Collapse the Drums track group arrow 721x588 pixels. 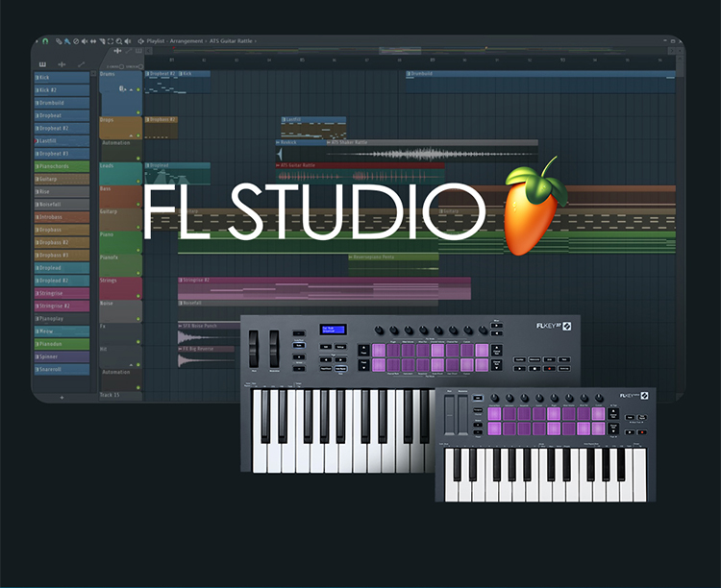tap(131, 89)
